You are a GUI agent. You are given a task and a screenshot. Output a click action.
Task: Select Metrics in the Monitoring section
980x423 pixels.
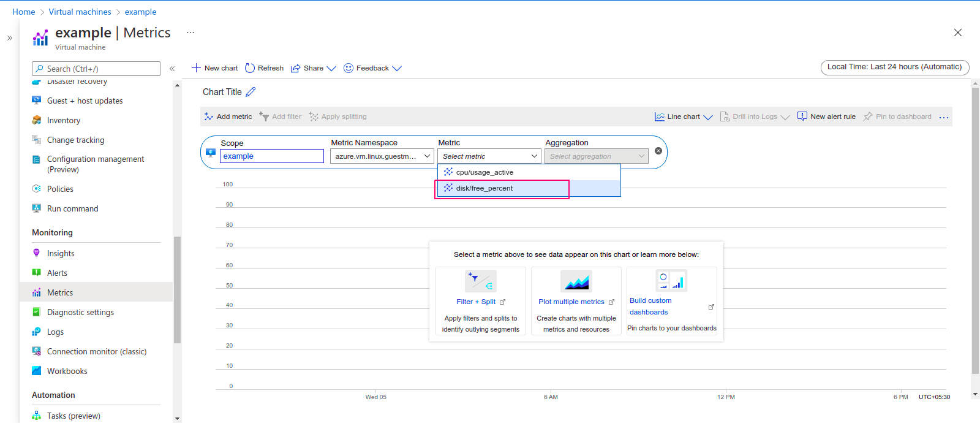(x=96, y=293)
